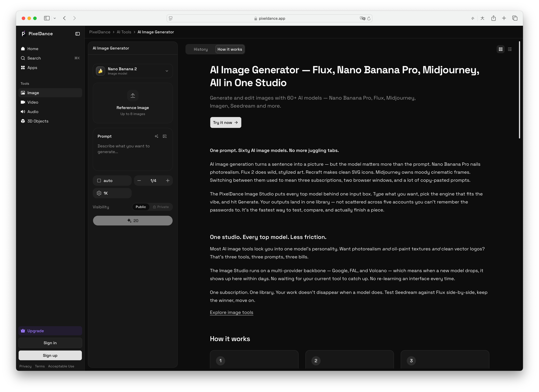Click the page vertical scrollbar
The height and width of the screenshot is (392, 539).
pyautogui.click(x=520, y=90)
